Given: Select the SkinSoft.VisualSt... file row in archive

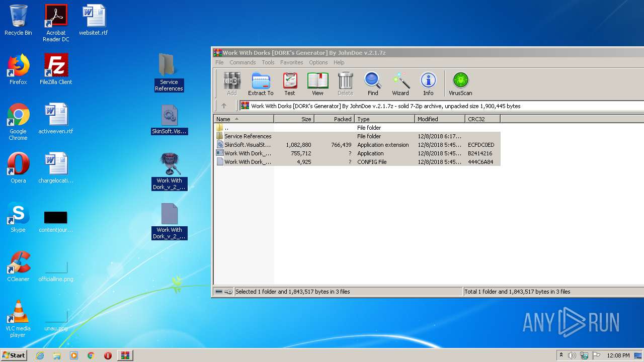Looking at the screenshot, I should click(x=357, y=145).
